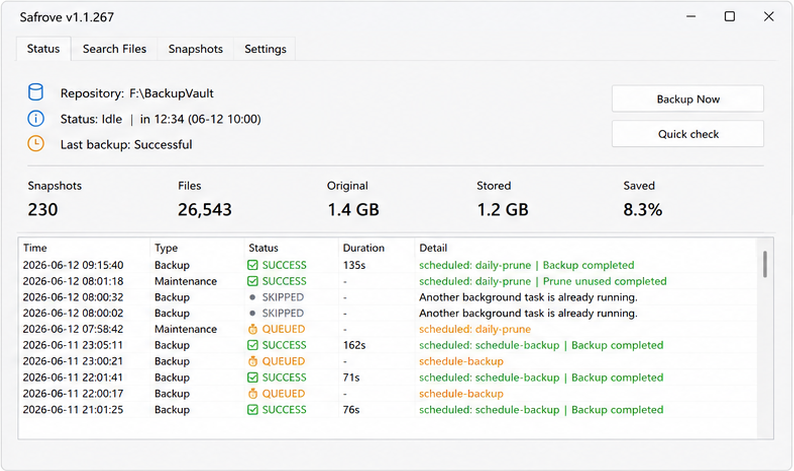Image resolution: width=794 pixels, height=471 pixels.
Task: Click the 162s duration value
Action: click(354, 345)
